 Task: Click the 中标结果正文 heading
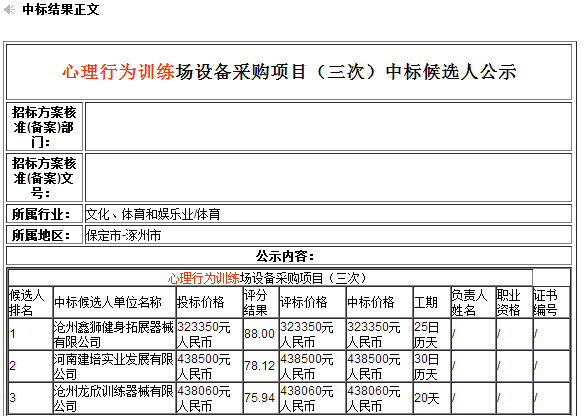pyautogui.click(x=61, y=9)
